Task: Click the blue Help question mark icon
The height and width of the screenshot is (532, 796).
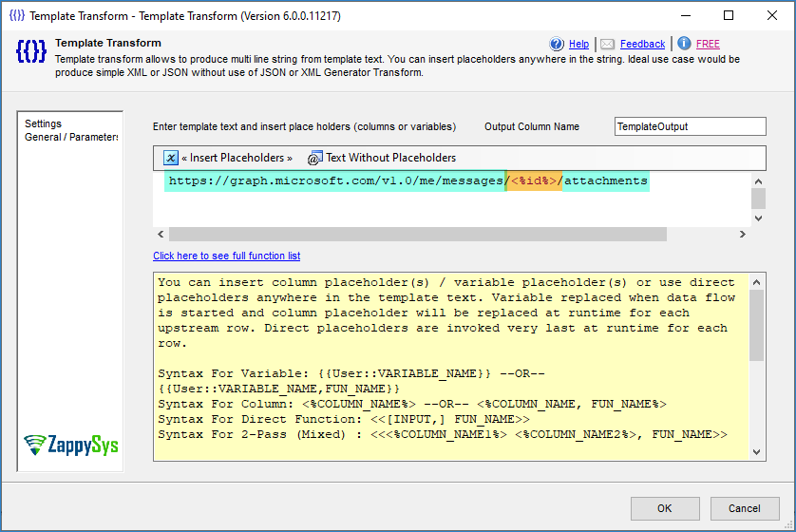Action: 558,44
